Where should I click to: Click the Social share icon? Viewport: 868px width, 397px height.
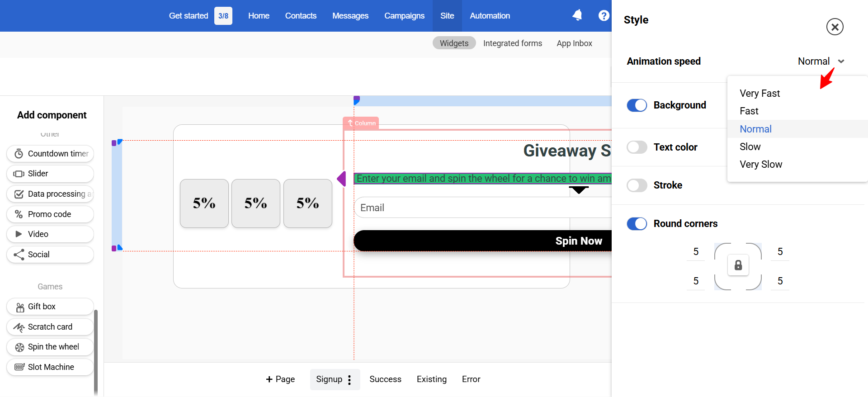(x=19, y=254)
